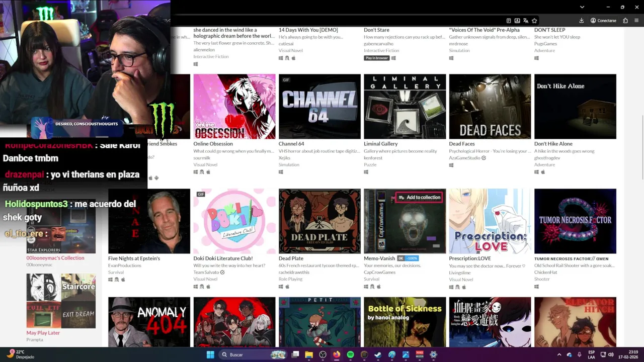Open author Xejiks's page
Screen dimensions: 644x362
285,158
